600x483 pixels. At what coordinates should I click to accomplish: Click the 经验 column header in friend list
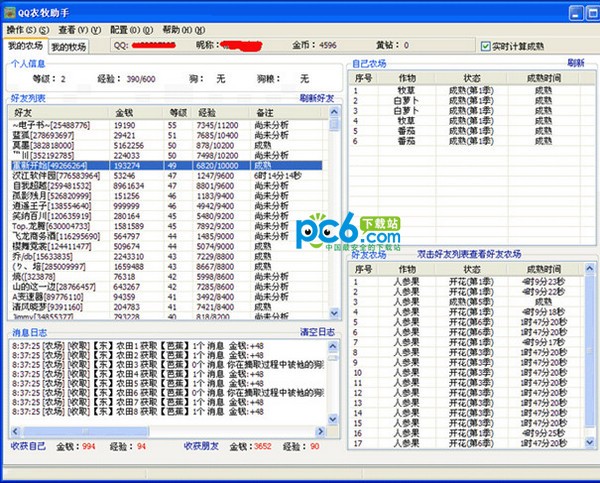[x=221, y=113]
